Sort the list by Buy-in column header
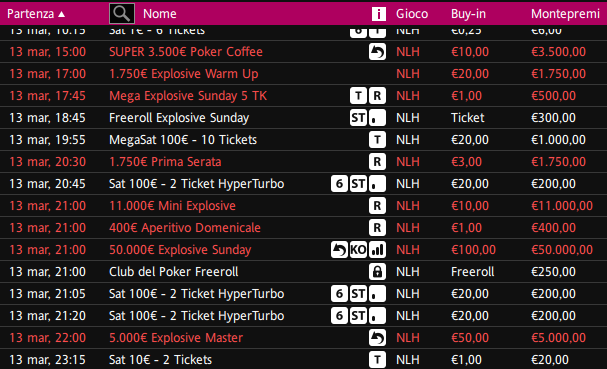The height and width of the screenshot is (369, 607). [x=468, y=14]
